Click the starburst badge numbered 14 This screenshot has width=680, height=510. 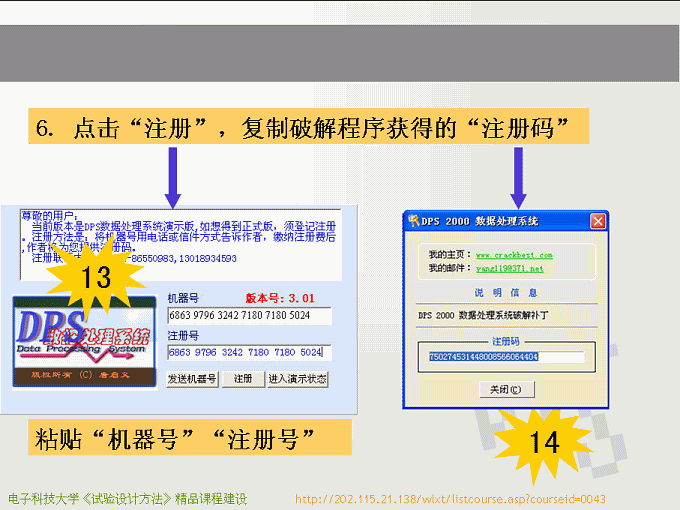(544, 441)
